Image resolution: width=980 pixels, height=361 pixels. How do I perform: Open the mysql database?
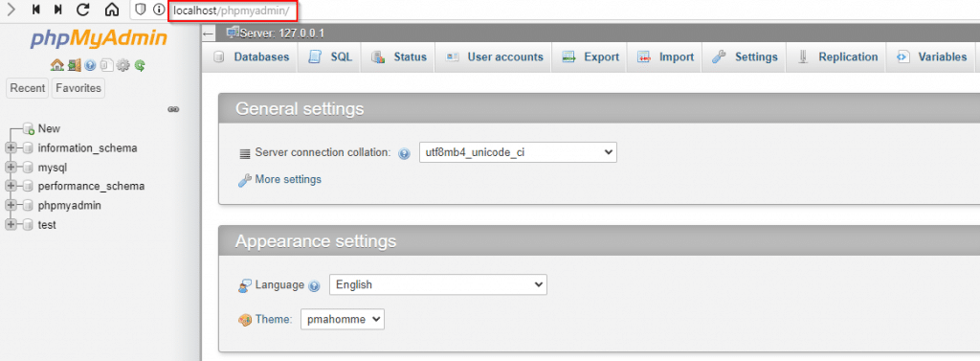pos(53,168)
